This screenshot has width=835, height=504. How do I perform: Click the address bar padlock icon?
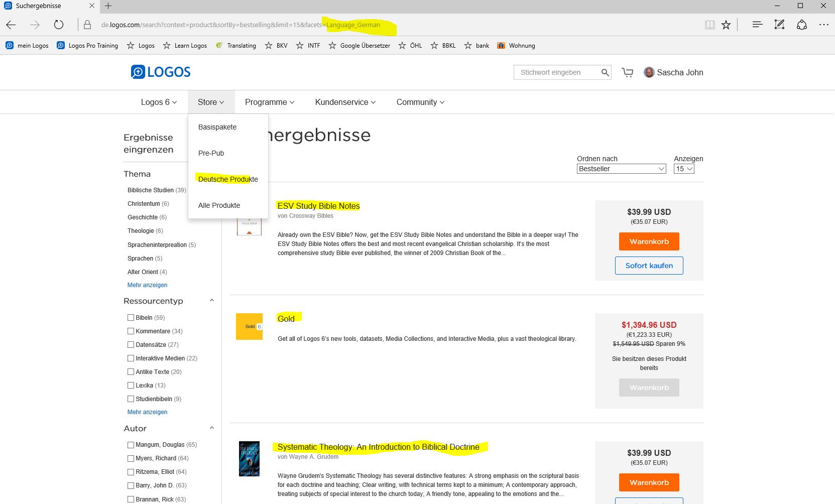[x=87, y=25]
